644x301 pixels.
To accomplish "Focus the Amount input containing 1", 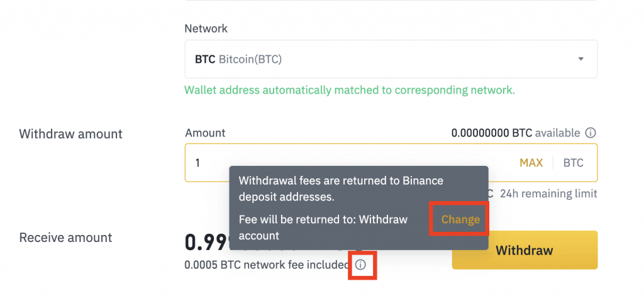I will (x=391, y=163).
